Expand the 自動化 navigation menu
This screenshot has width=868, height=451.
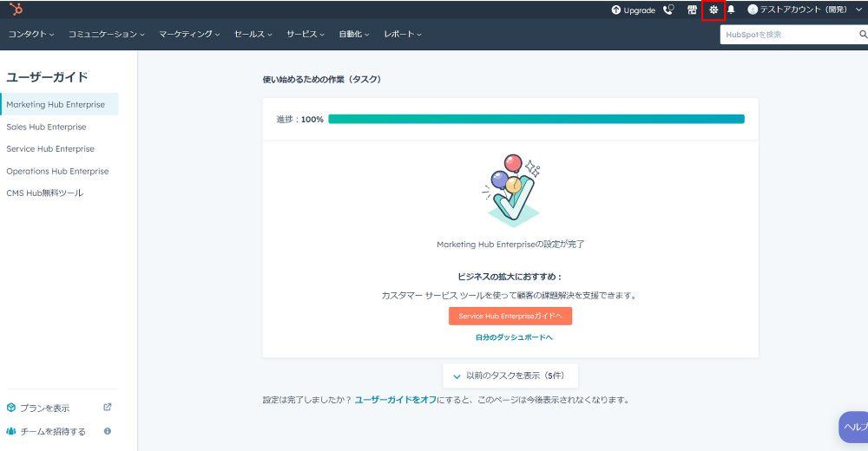tap(354, 34)
